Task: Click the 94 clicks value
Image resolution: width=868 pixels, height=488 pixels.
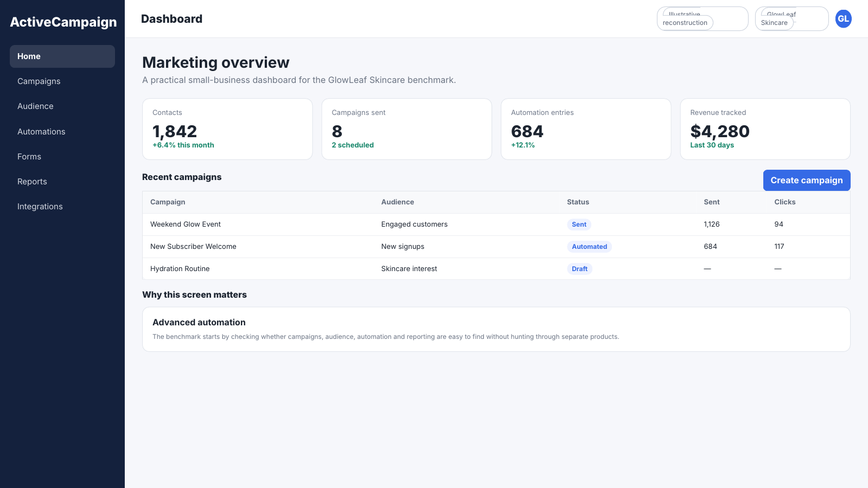Action: pyautogui.click(x=779, y=224)
